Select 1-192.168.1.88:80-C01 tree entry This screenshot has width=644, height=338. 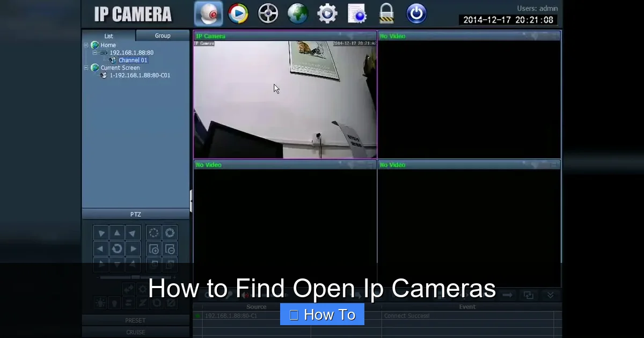140,75
